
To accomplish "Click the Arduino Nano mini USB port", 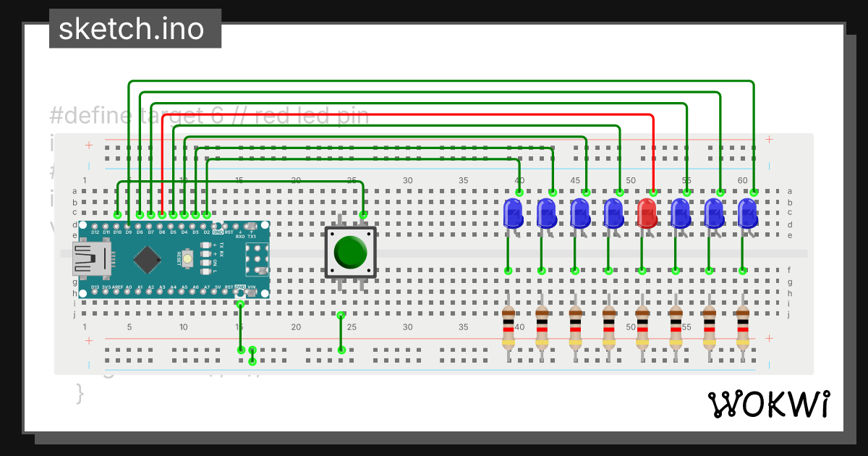I will pyautogui.click(x=92, y=259).
